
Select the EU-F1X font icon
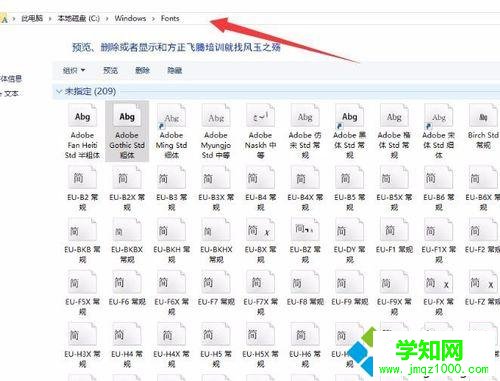pos(439,230)
